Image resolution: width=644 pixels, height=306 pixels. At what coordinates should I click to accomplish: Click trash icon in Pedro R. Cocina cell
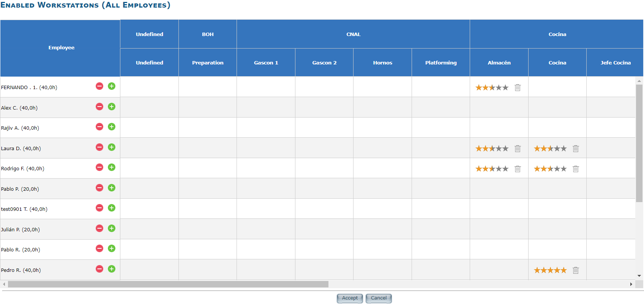tap(576, 270)
